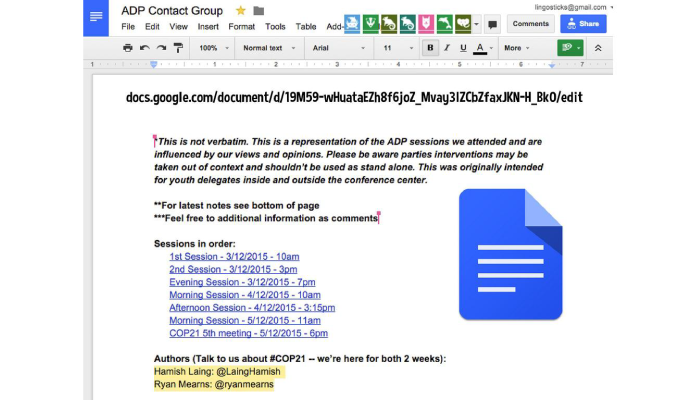Click the document title ADP Contact Group

point(172,11)
